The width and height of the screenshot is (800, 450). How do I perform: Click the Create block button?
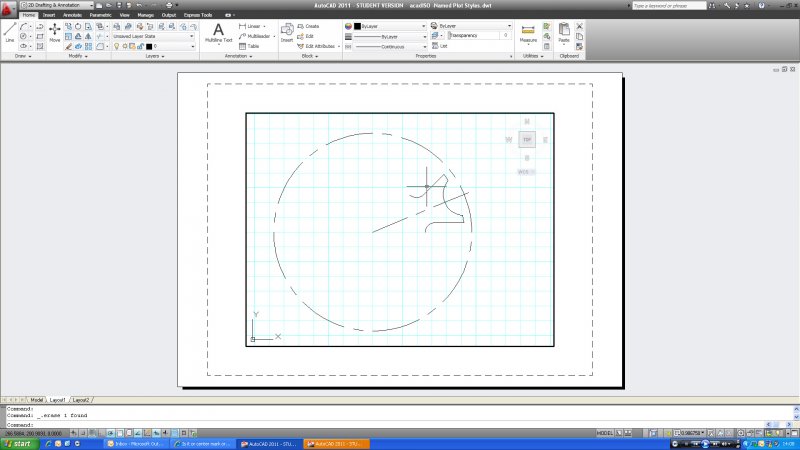tap(310, 26)
